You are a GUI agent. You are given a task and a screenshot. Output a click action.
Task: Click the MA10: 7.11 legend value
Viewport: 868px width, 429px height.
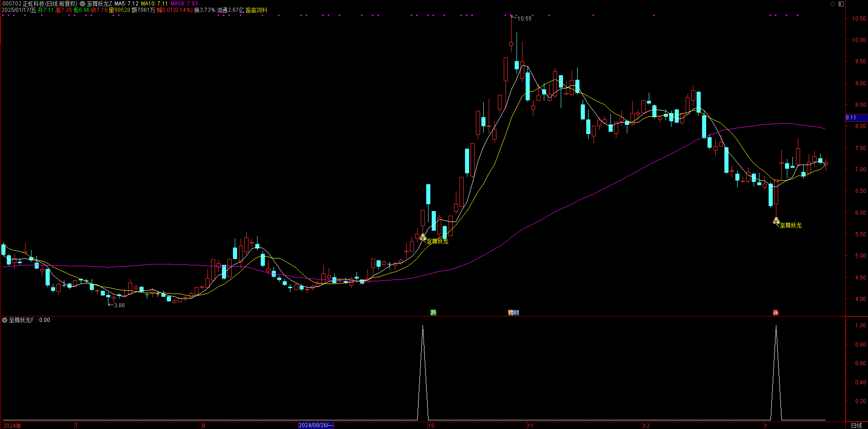(x=154, y=4)
